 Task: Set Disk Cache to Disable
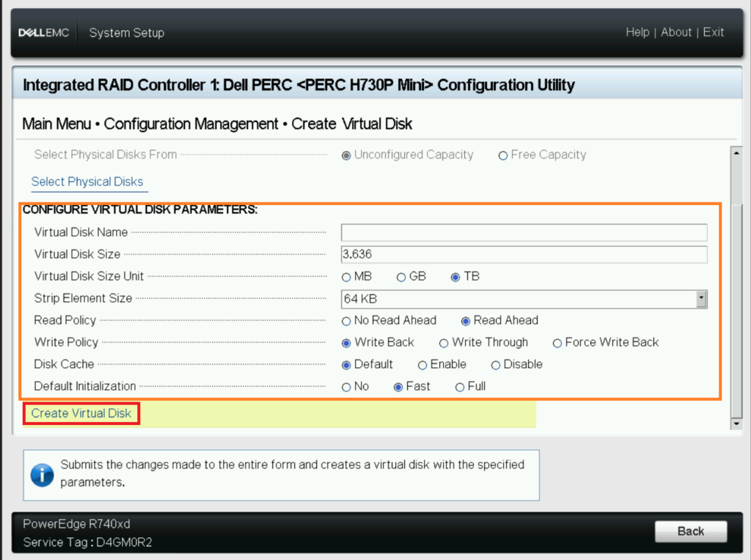496,365
